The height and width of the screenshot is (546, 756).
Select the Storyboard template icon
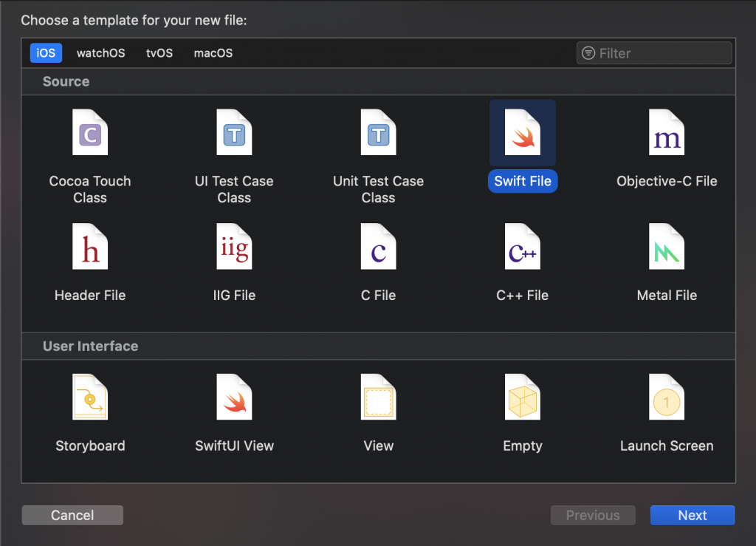90,397
